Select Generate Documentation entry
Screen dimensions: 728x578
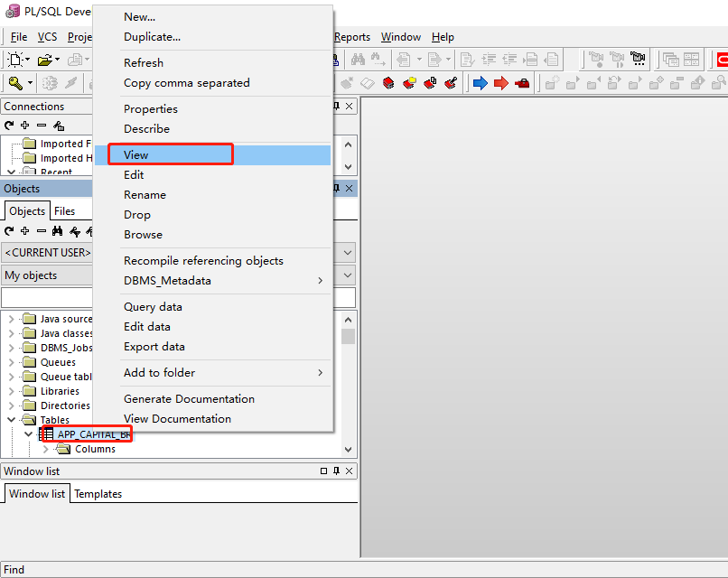tap(212, 399)
